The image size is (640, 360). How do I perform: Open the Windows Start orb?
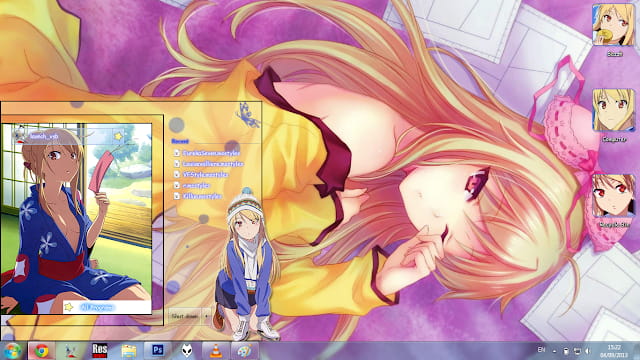pyautogui.click(x=12, y=351)
